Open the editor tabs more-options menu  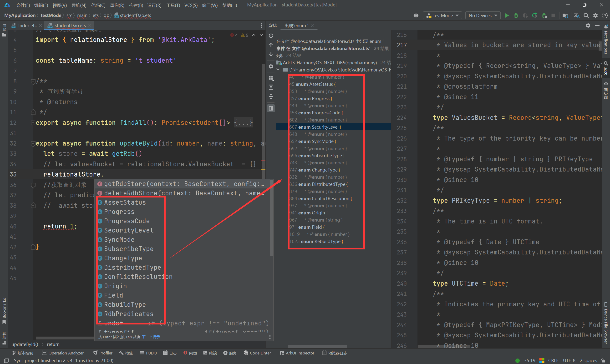[x=261, y=25]
